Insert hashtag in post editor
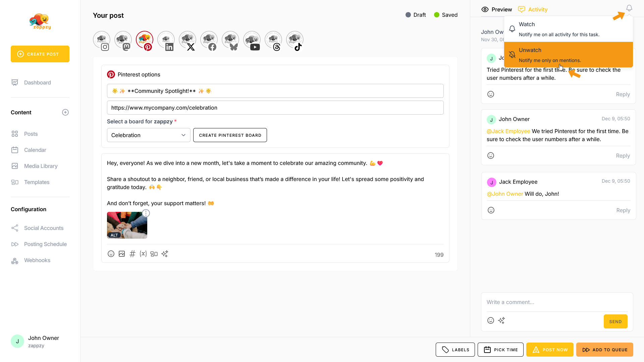This screenshot has height=362, width=644. tap(132, 254)
